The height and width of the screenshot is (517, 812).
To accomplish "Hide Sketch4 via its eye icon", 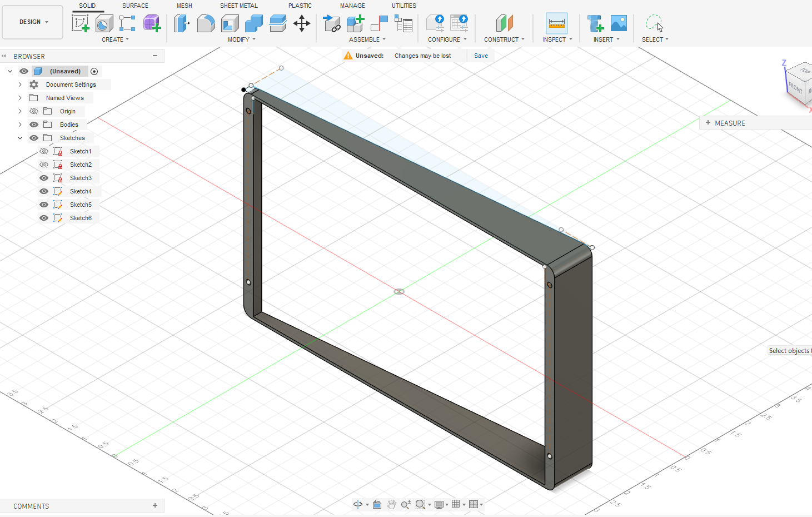I will (x=44, y=191).
